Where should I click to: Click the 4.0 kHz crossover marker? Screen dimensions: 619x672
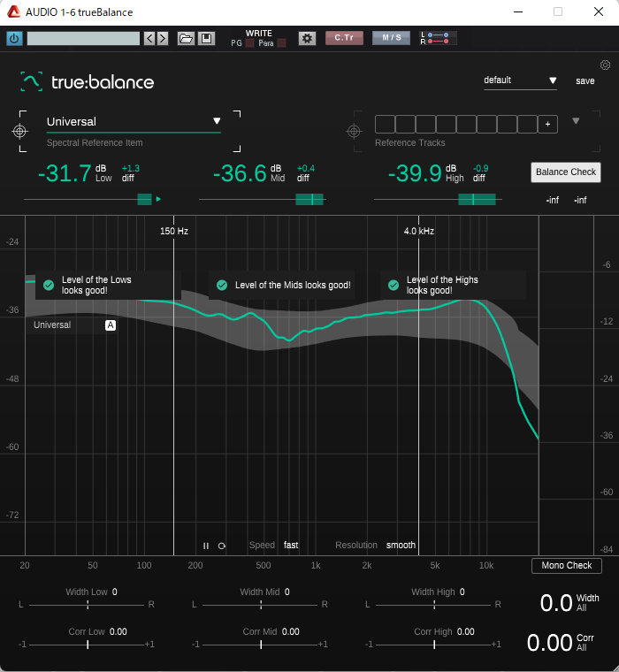pyautogui.click(x=419, y=231)
